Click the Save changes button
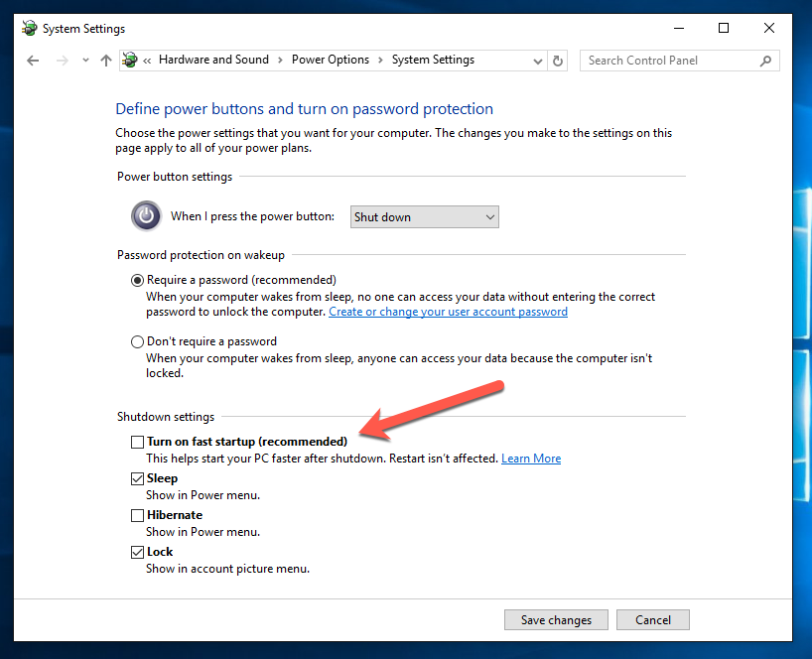The height and width of the screenshot is (659, 812). click(556, 620)
